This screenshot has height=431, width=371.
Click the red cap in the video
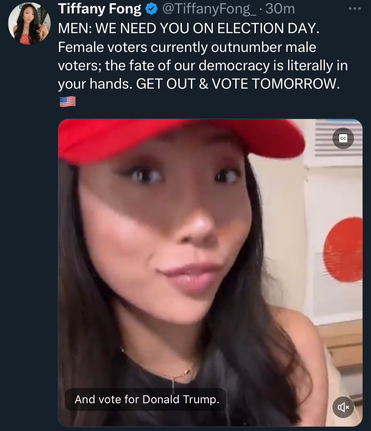[180, 138]
